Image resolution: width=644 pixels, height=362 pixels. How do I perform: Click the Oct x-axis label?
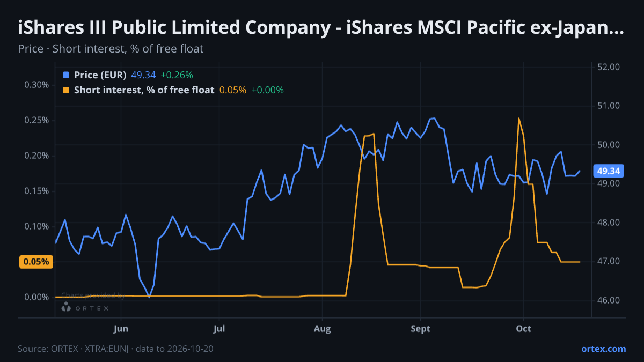(x=523, y=329)
